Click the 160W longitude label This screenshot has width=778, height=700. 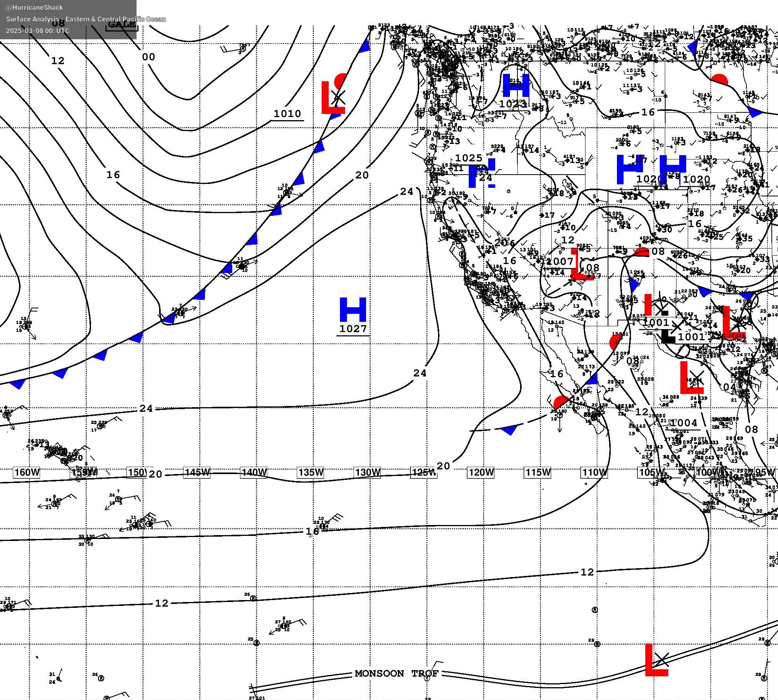pyautogui.click(x=27, y=472)
